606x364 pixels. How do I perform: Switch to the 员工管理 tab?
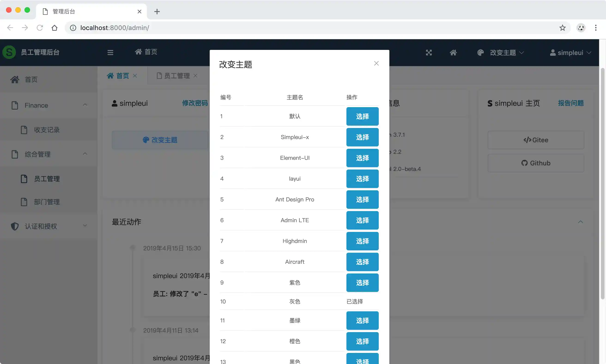pyautogui.click(x=176, y=76)
